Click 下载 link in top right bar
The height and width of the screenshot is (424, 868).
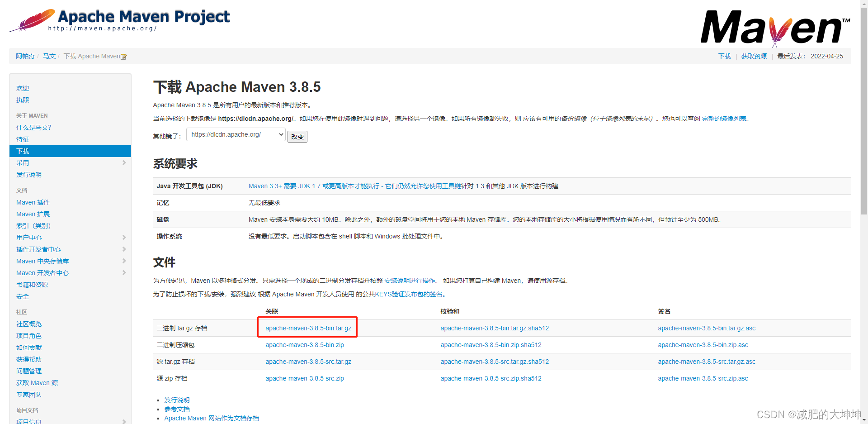725,56
